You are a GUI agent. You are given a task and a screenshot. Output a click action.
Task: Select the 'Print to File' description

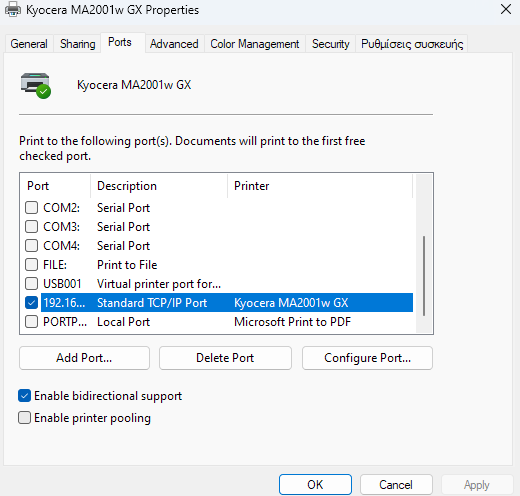click(127, 265)
